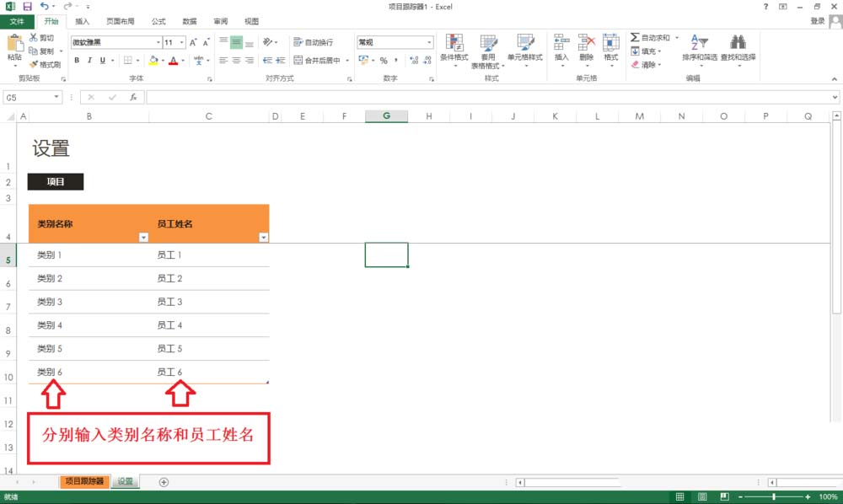
Task: Open the font name dropdown
Action: point(158,40)
